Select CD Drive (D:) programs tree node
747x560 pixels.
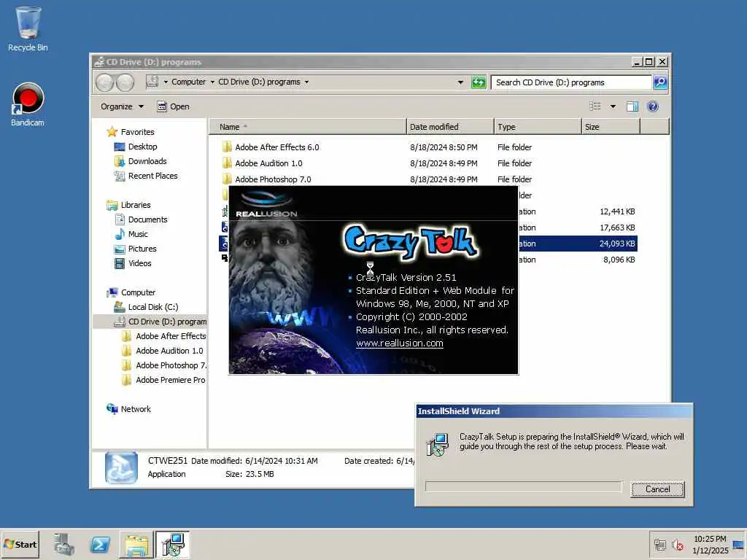167,322
